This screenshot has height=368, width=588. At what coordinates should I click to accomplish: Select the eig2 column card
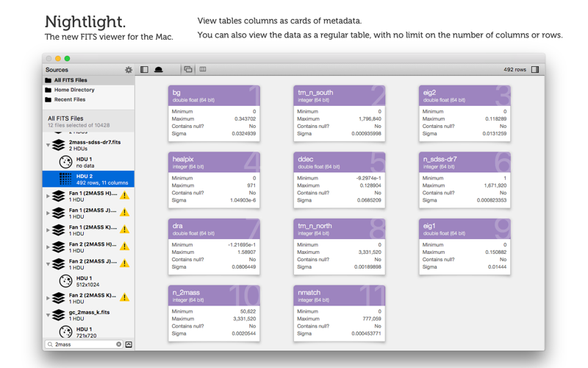click(465, 113)
